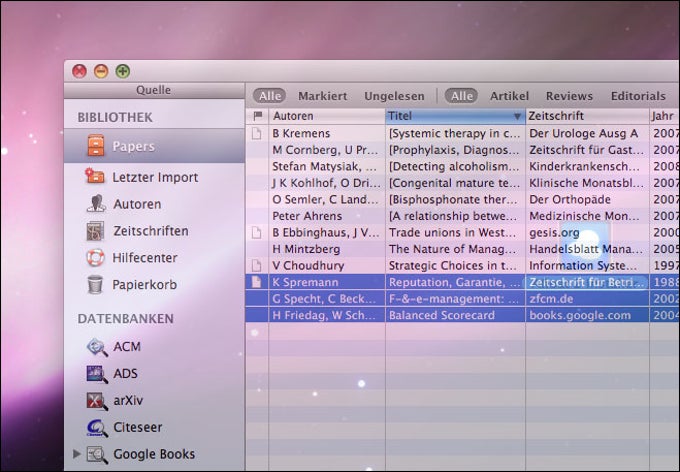Click the arXiv database search icon
Image resolution: width=680 pixels, height=472 pixels.
coord(97,401)
